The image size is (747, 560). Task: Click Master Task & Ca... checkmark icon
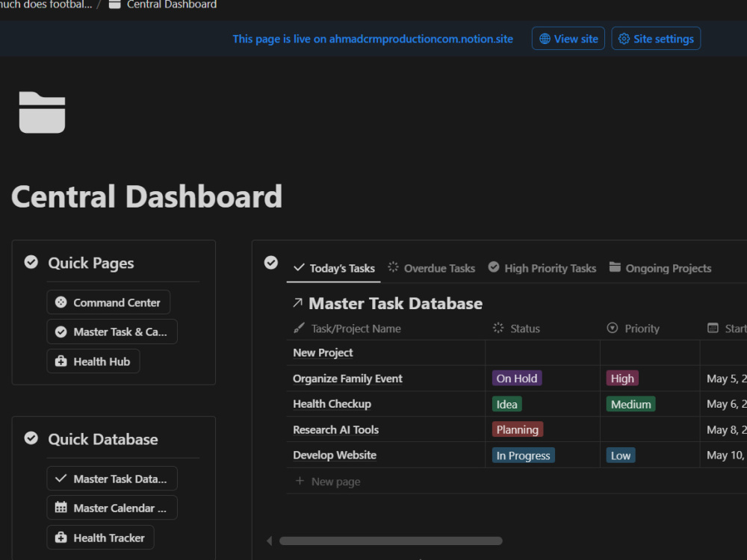click(61, 332)
